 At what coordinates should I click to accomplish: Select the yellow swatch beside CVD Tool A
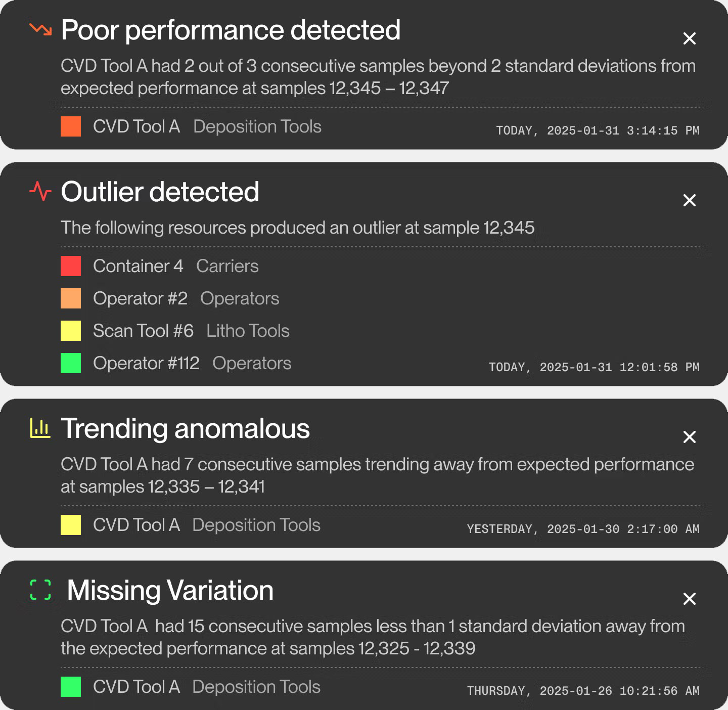pyautogui.click(x=71, y=524)
